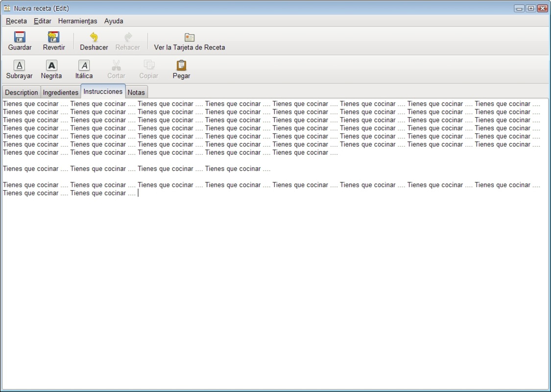Open the Herramientas menu
The image size is (551, 392).
click(x=78, y=21)
